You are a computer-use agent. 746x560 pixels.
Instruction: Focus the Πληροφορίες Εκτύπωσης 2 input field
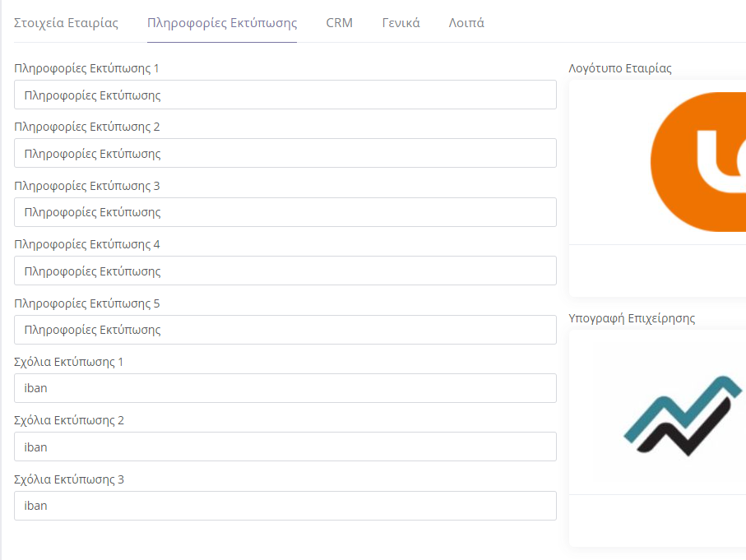pos(285,153)
